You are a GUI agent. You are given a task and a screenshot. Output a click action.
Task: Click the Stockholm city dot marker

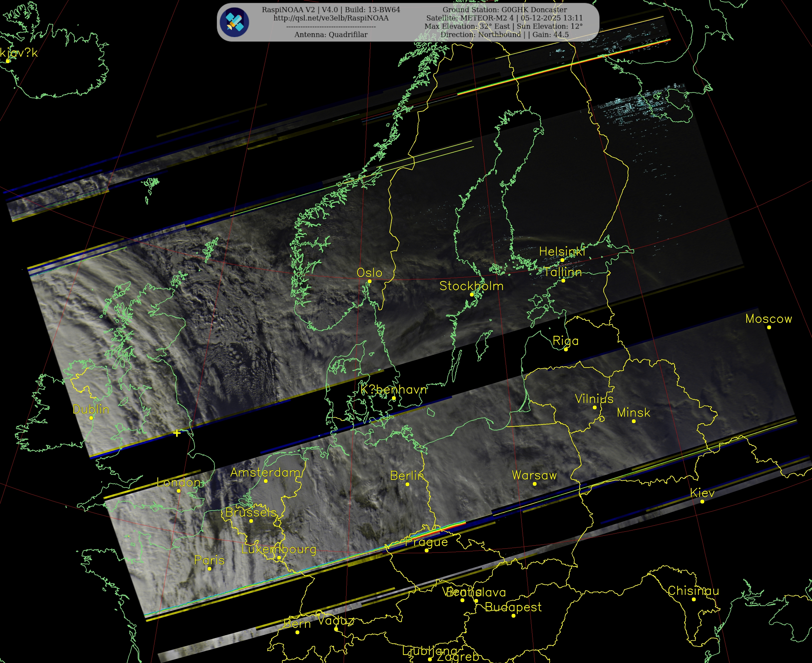click(x=471, y=294)
